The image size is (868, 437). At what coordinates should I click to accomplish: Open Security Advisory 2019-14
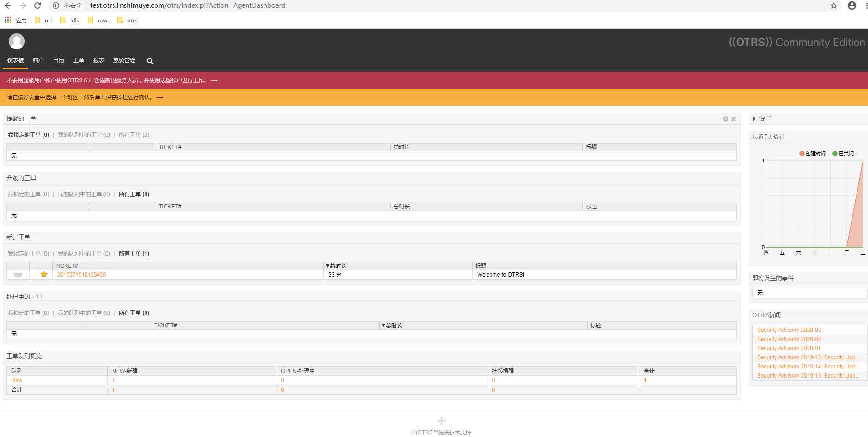(x=809, y=367)
